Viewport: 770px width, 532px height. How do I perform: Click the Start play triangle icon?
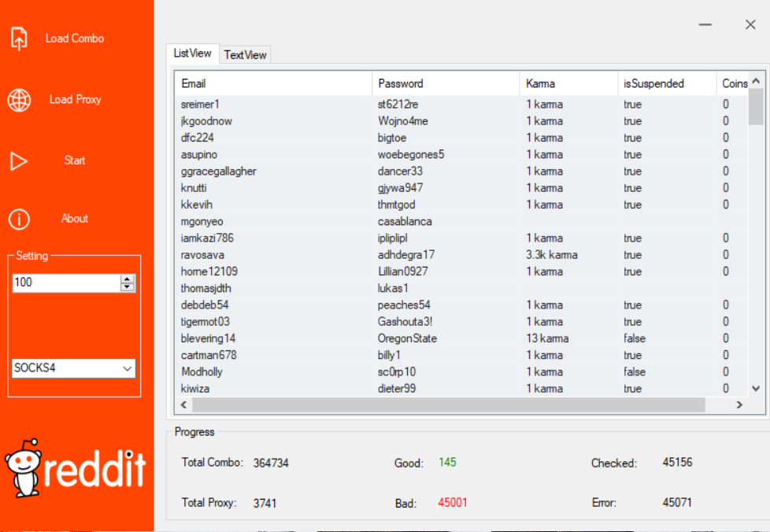[x=19, y=161]
